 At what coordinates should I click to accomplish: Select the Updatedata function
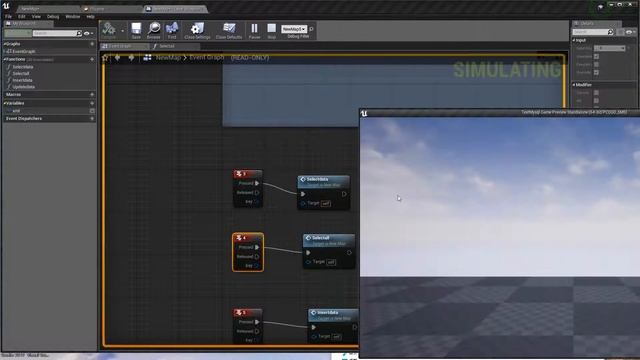point(23,87)
